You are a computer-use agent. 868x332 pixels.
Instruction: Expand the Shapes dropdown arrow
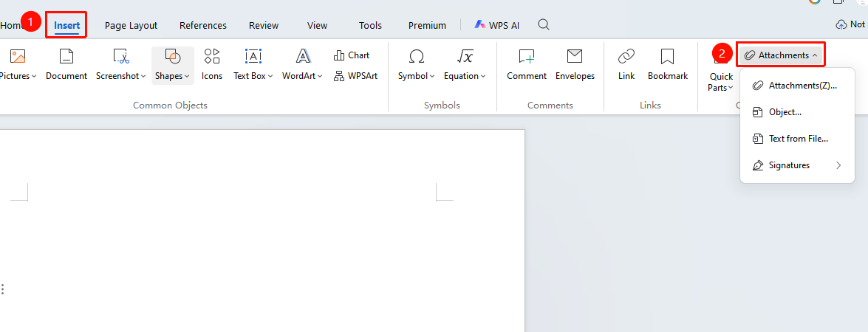coord(187,76)
